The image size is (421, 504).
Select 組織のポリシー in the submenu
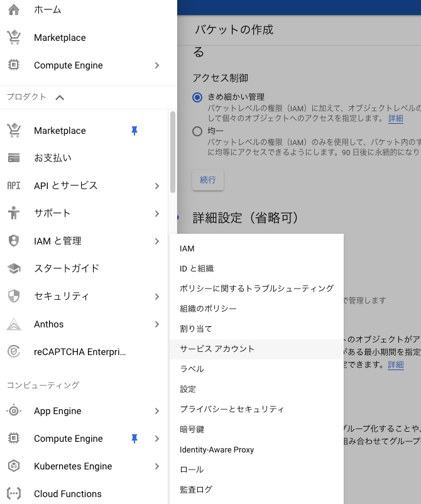pyautogui.click(x=208, y=309)
